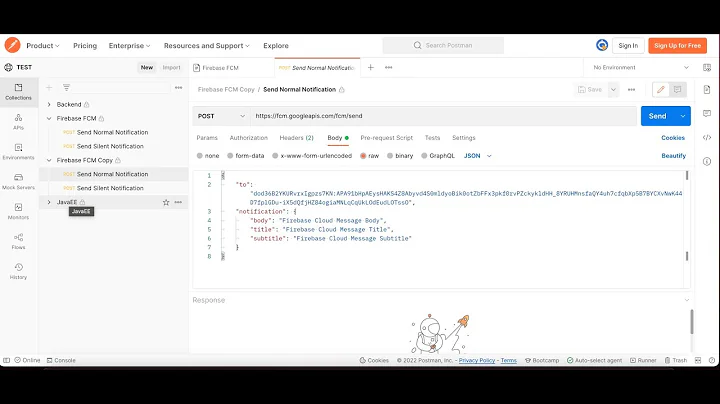Add a new request tab
This screenshot has width=720, height=404.
click(371, 67)
